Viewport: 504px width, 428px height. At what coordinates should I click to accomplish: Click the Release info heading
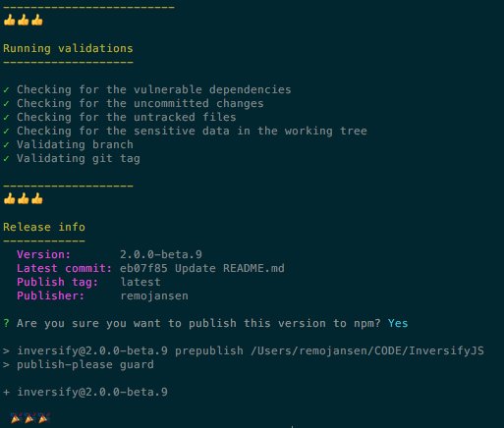[44, 227]
